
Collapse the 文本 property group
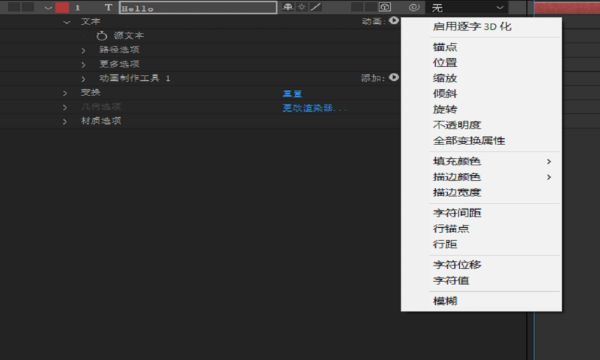pyautogui.click(x=67, y=22)
